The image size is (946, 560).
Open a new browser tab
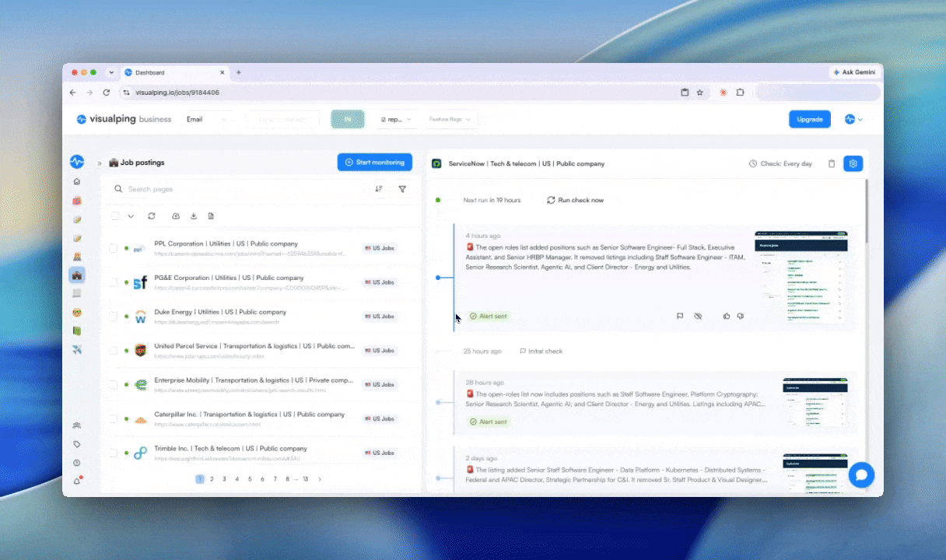tap(238, 72)
